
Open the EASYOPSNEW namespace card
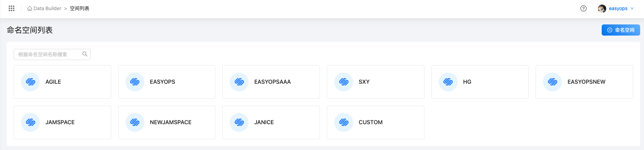coord(584,82)
